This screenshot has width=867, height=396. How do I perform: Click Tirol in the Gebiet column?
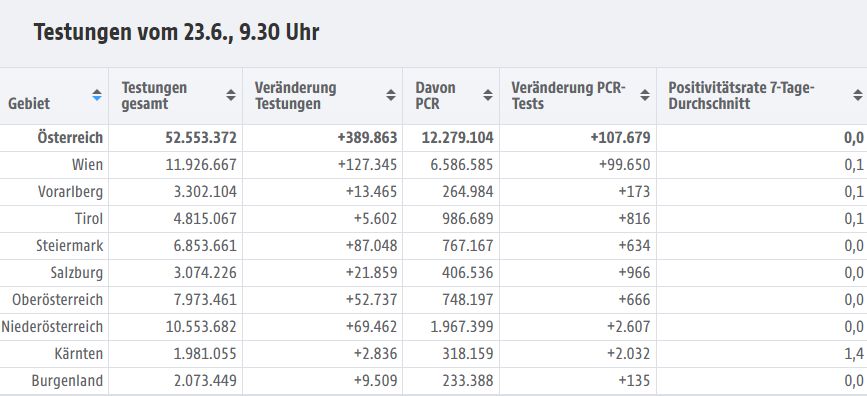(89, 219)
